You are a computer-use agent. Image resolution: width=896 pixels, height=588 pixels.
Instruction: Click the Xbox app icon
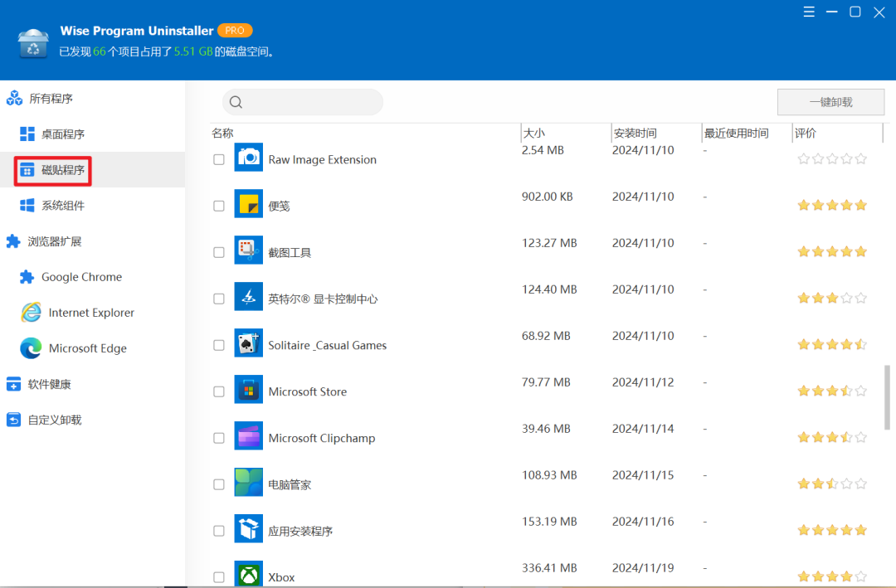coord(248,575)
